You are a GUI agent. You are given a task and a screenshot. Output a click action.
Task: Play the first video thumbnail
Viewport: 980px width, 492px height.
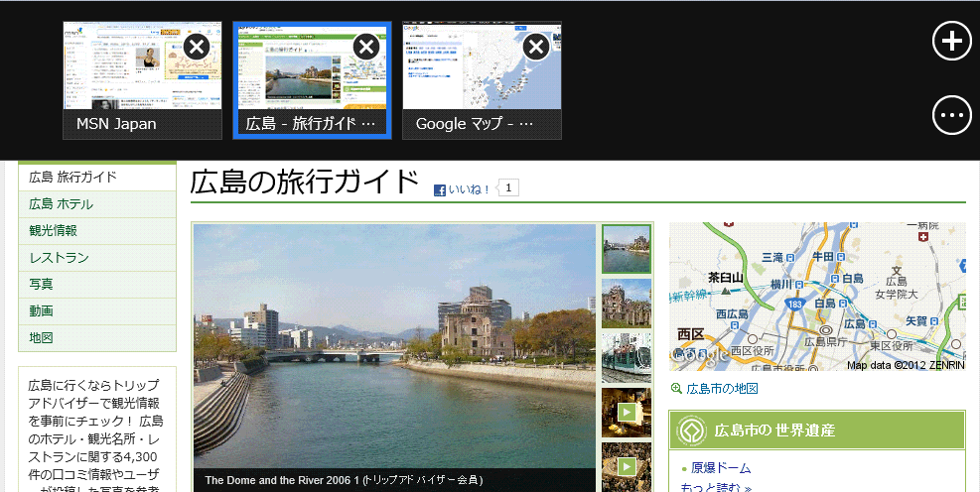coord(627,412)
